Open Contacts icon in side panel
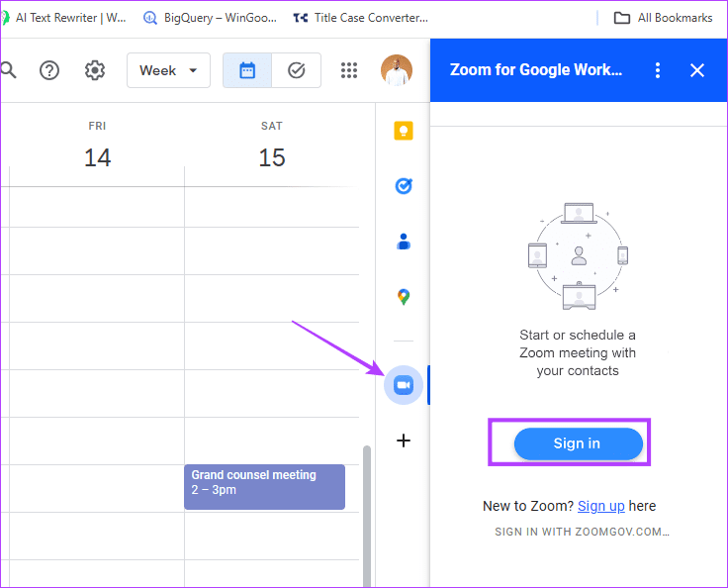The width and height of the screenshot is (728, 588). (x=403, y=242)
